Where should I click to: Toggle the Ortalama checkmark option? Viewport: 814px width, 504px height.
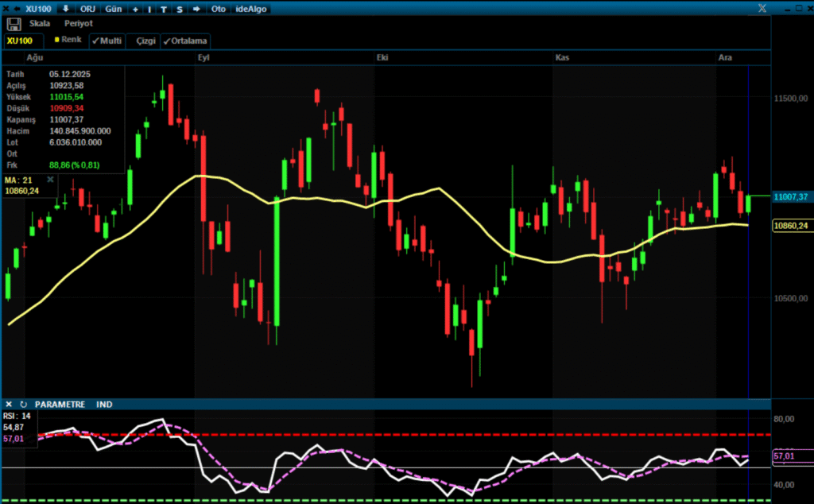pos(186,41)
